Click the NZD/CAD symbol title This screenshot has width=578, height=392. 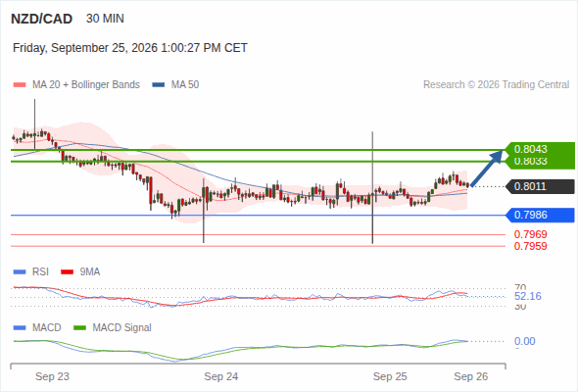click(42, 19)
